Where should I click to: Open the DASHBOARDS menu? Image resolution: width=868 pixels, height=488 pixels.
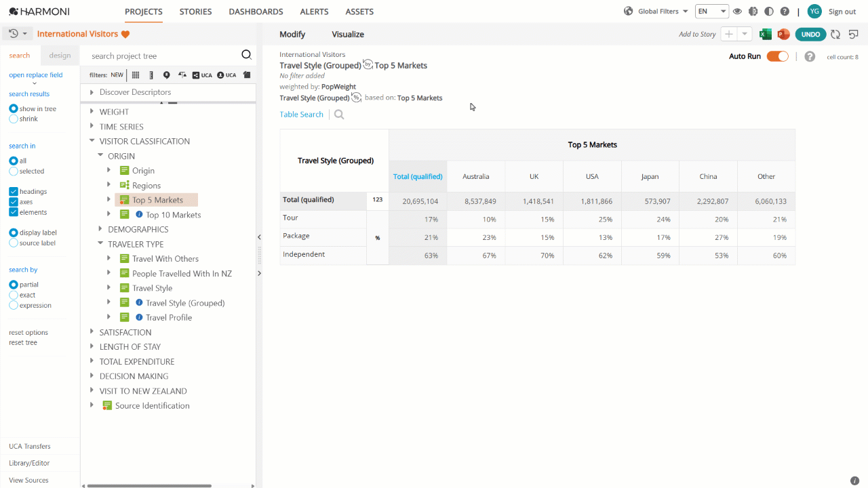(256, 12)
